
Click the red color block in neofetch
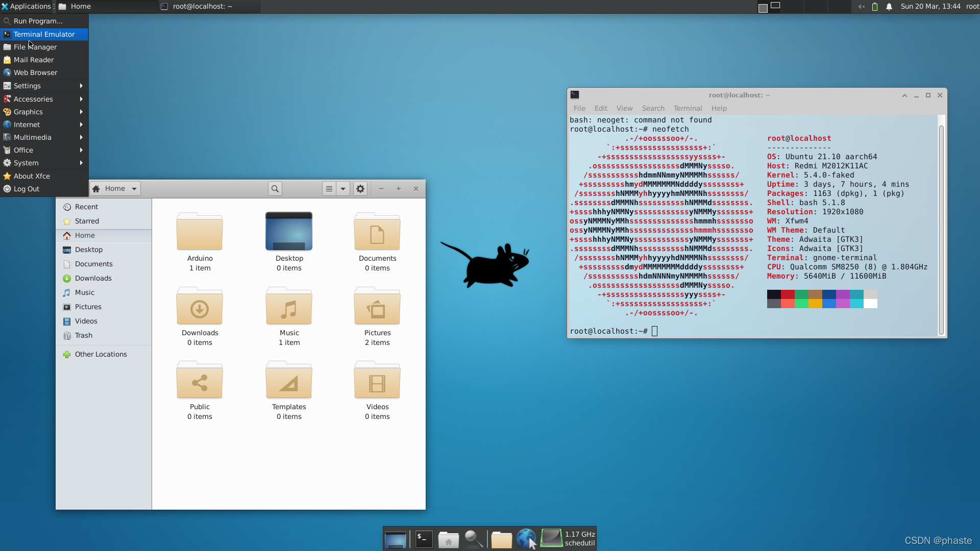coord(788,294)
